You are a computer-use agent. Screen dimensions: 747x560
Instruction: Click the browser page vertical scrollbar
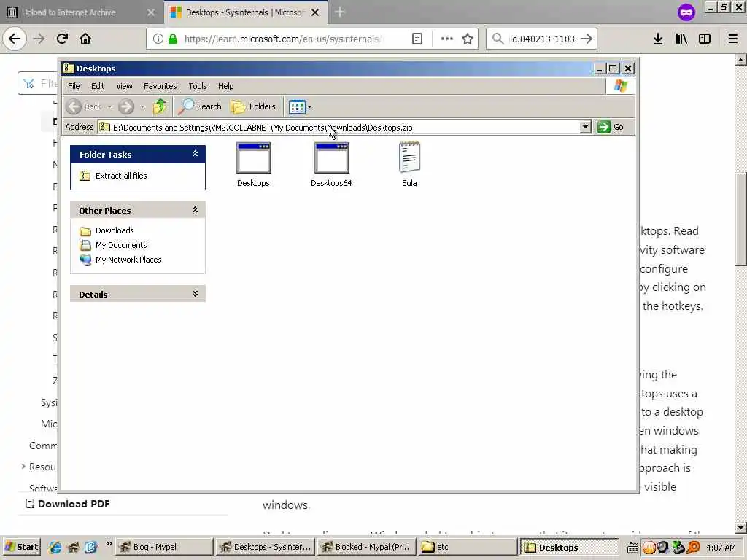[741, 219]
